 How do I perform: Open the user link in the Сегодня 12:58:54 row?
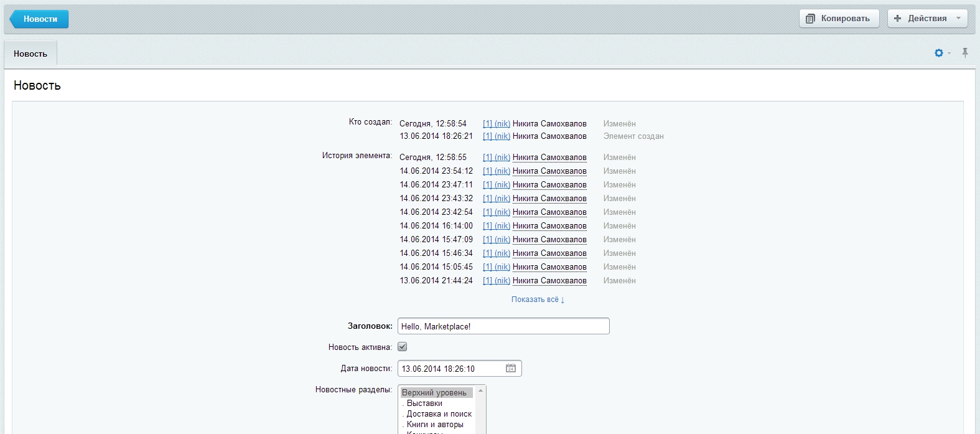click(496, 124)
